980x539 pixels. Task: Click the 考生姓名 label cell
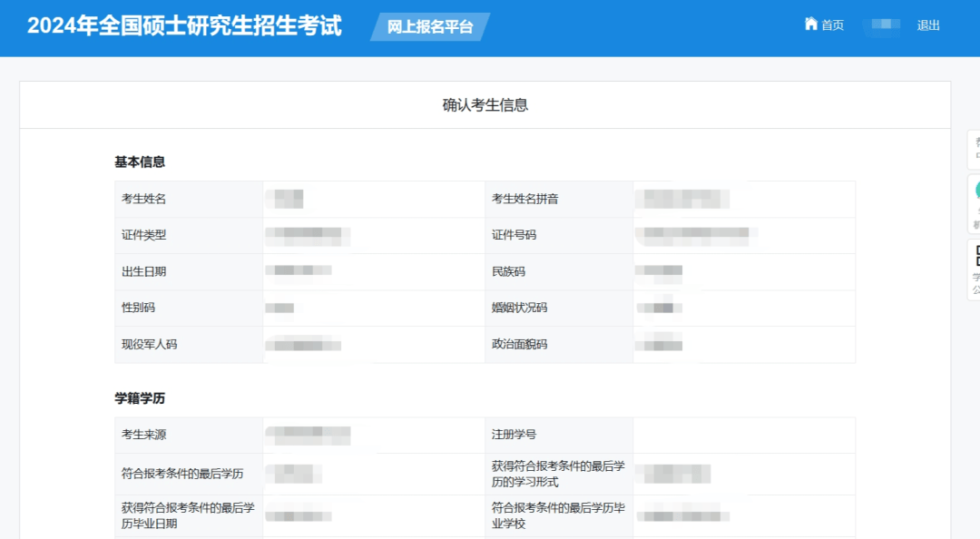(144, 199)
